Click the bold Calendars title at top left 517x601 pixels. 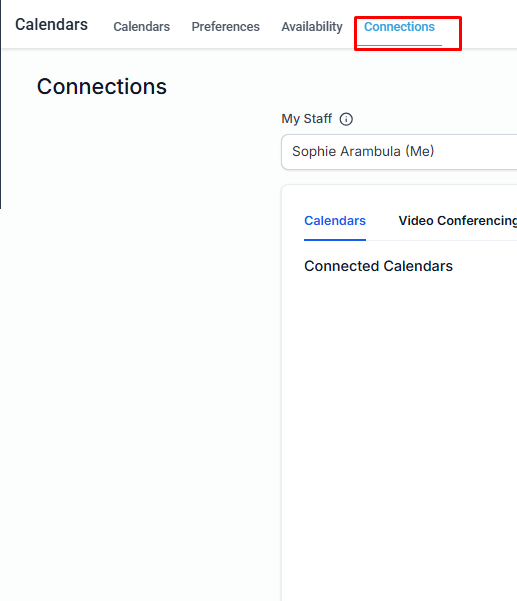(x=51, y=25)
